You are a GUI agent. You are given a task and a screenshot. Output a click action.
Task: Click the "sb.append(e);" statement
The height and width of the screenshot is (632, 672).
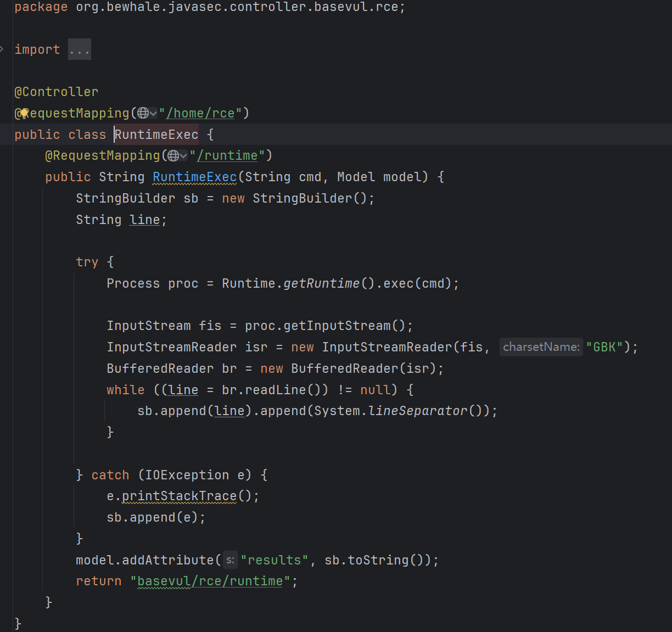pos(156,517)
